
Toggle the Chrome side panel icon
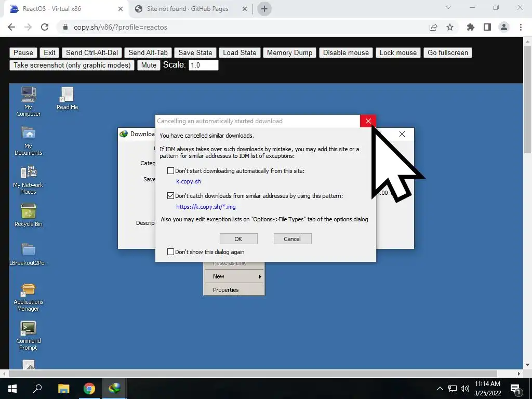(487, 27)
